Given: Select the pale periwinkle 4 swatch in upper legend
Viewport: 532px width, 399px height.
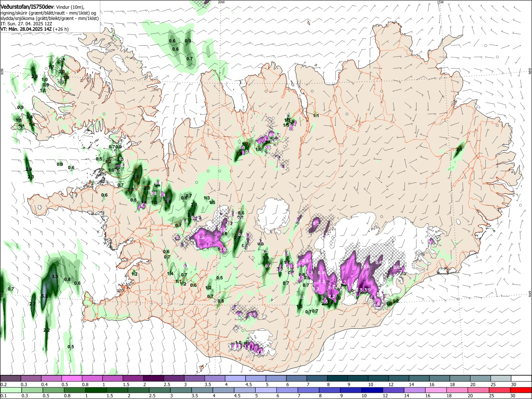Looking at the screenshot, I should click(x=235, y=379).
